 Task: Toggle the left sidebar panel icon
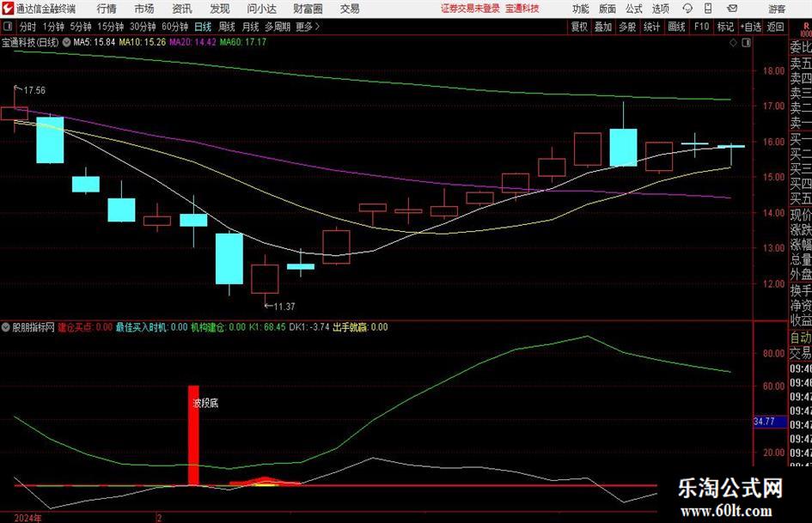click(x=7, y=27)
